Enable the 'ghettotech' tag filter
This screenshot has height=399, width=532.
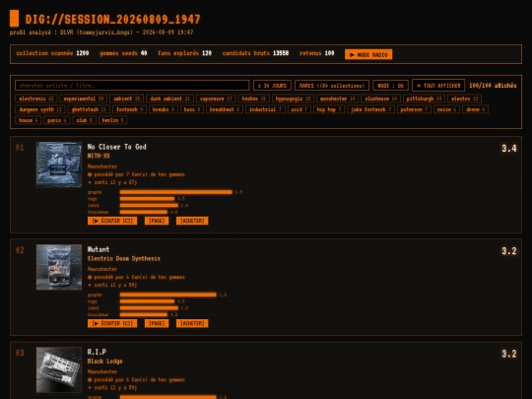[89, 109]
